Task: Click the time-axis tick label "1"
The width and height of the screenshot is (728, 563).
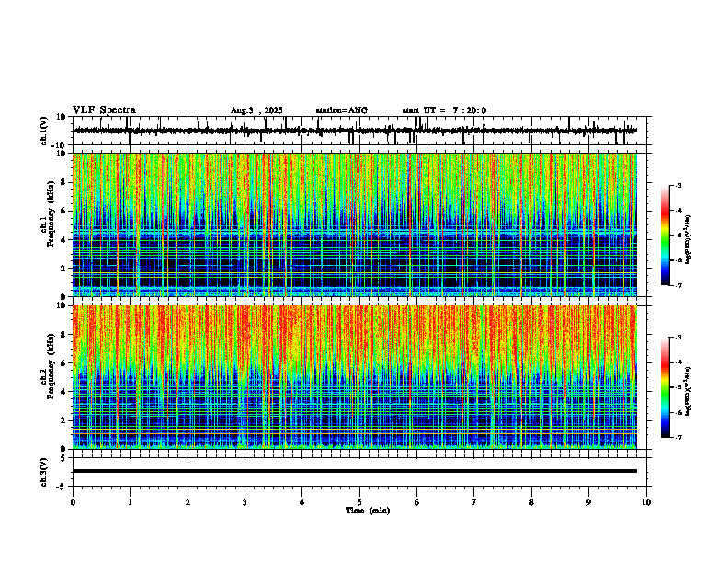Action: click(130, 502)
